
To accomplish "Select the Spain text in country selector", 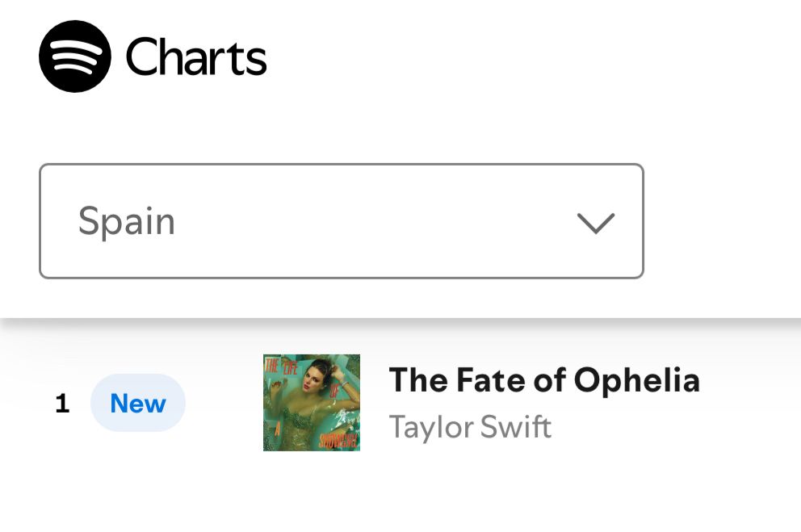I will [x=127, y=221].
